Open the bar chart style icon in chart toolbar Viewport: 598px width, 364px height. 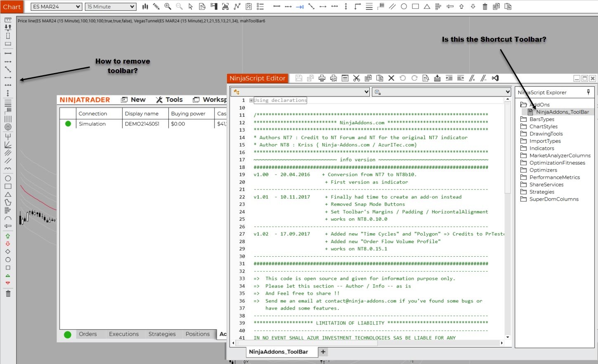coord(145,7)
